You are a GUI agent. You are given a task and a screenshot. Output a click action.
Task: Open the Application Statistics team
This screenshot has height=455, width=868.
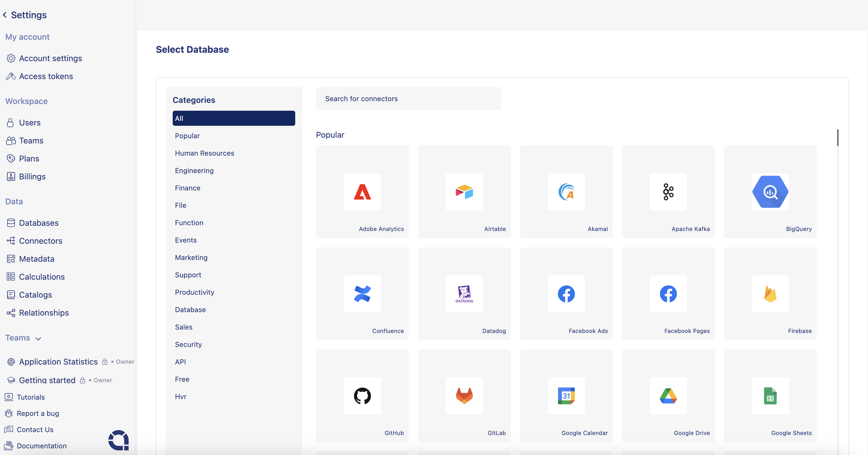(58, 362)
